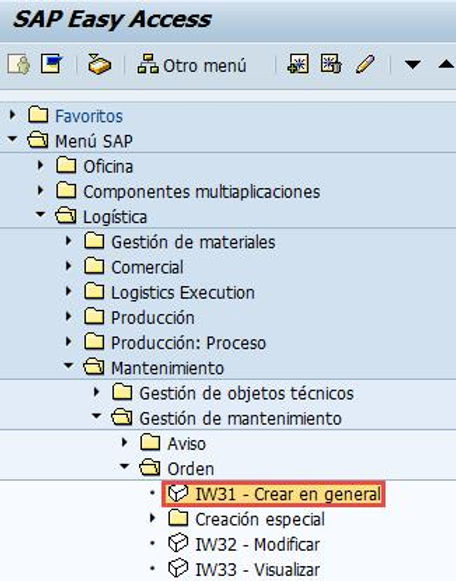Expand the Favoritos folder arrow
Image resolution: width=456 pixels, height=581 pixels.
(13, 114)
